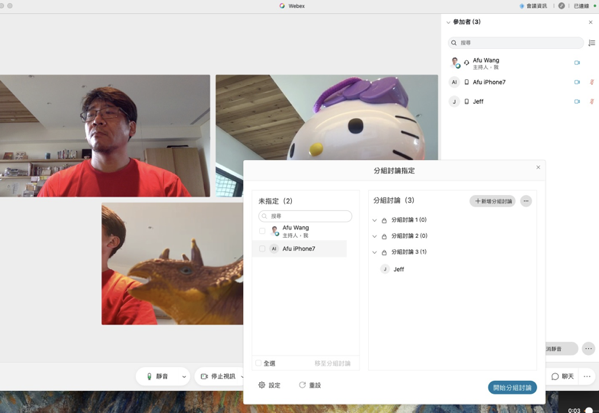Click Jeff's J avatar in 分組討論 3
This screenshot has width=599, height=413.
tap(385, 269)
